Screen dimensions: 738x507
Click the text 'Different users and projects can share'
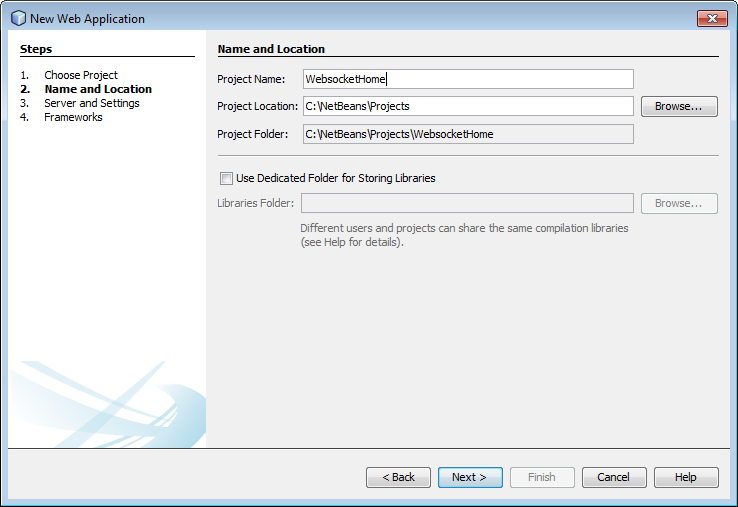click(x=392, y=228)
